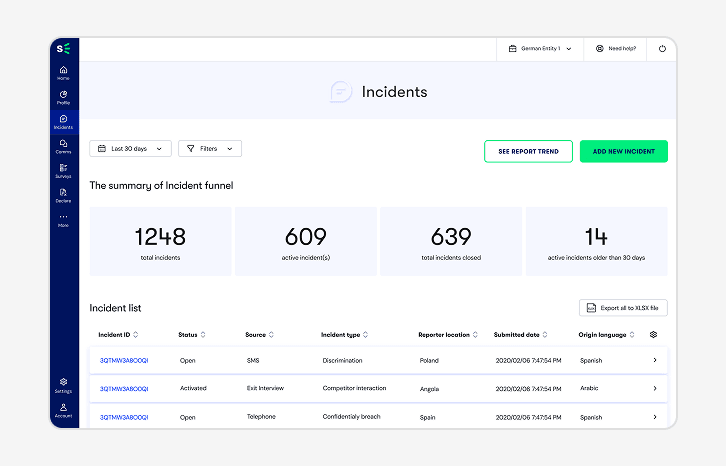Click the See Report Trend button
This screenshot has width=726, height=466.
tap(528, 151)
